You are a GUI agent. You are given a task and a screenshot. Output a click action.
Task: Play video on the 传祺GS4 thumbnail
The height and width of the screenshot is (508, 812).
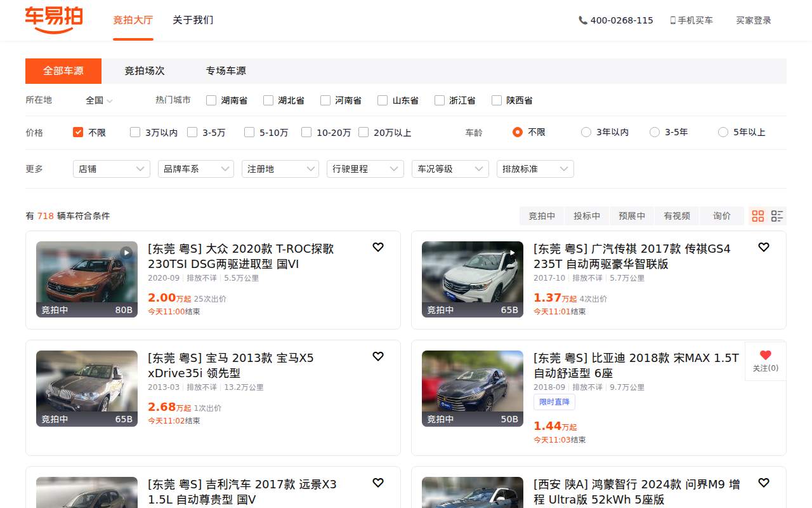(513, 252)
